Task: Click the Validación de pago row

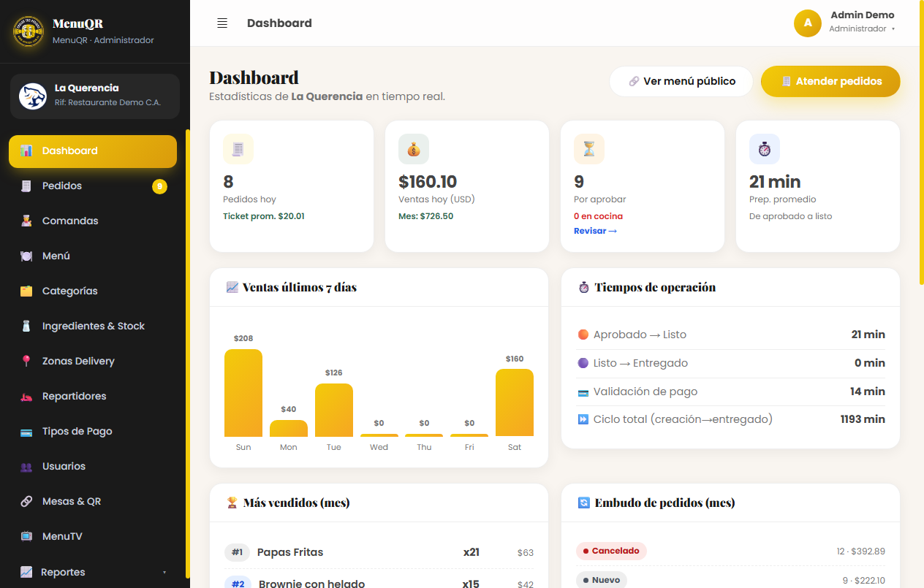Action: 731,392
